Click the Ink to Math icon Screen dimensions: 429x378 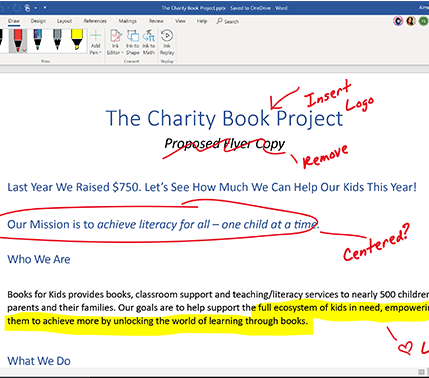point(149,42)
